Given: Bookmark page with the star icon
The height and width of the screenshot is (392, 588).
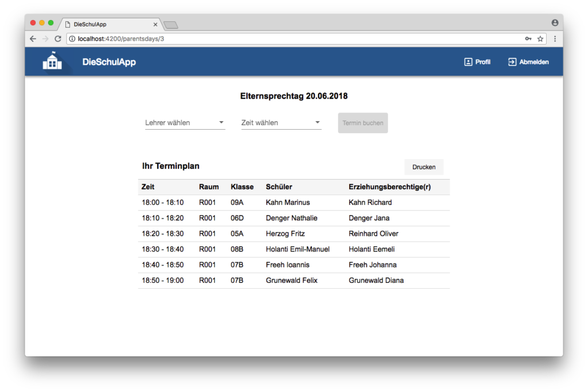Looking at the screenshot, I should 540,38.
